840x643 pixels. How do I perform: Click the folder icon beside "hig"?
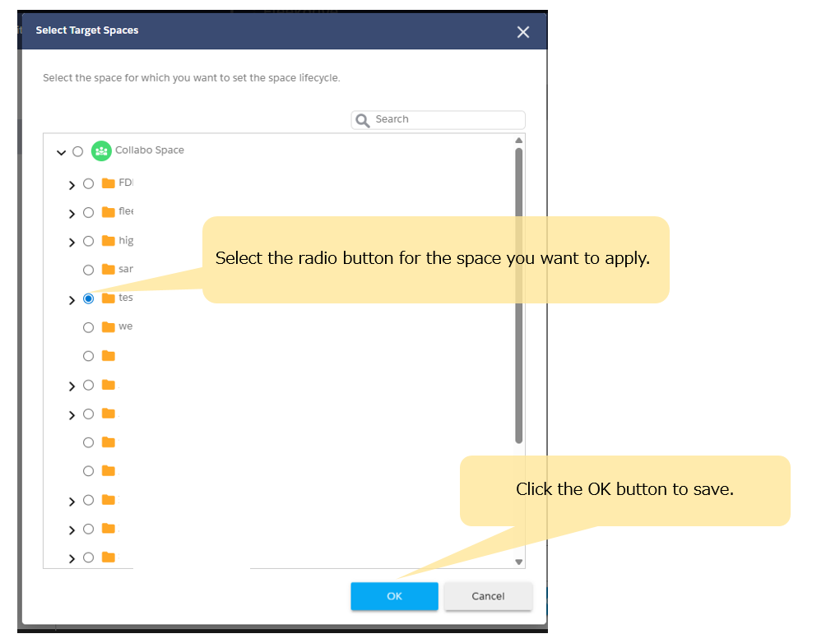click(108, 241)
